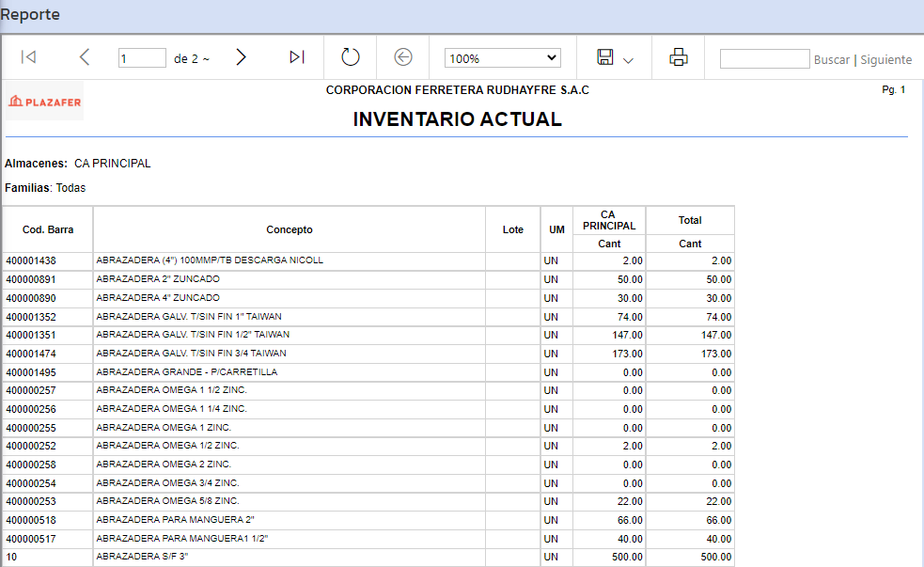Click the Familias: Todas label
The image size is (924, 567).
tap(45, 188)
